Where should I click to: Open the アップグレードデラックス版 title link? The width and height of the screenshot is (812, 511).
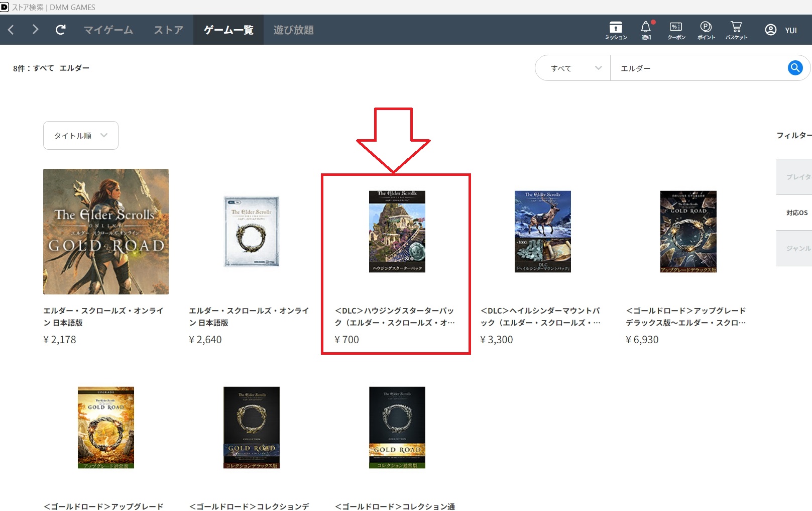click(x=686, y=317)
